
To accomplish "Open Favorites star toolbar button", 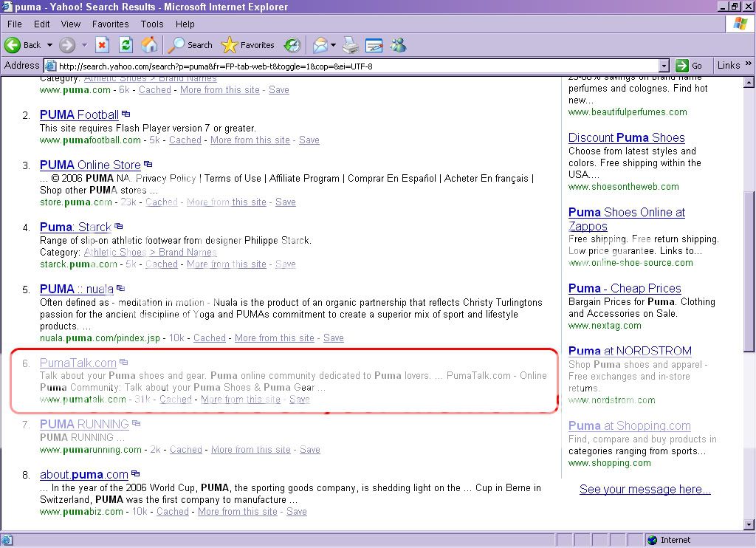I will point(248,45).
